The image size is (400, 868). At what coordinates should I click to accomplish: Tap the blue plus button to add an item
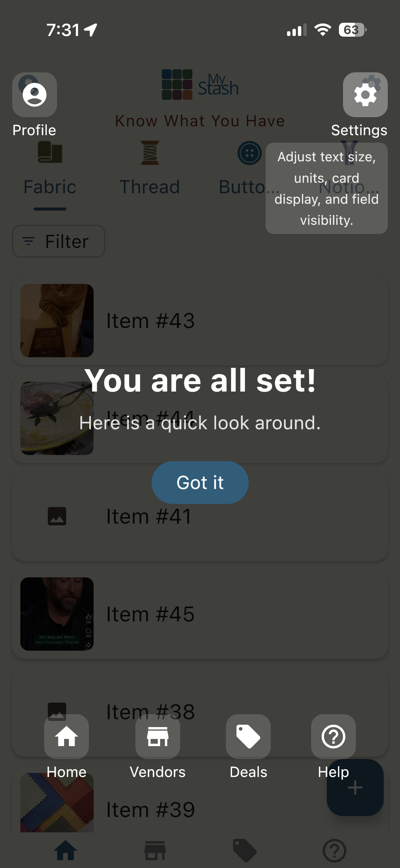(x=355, y=787)
